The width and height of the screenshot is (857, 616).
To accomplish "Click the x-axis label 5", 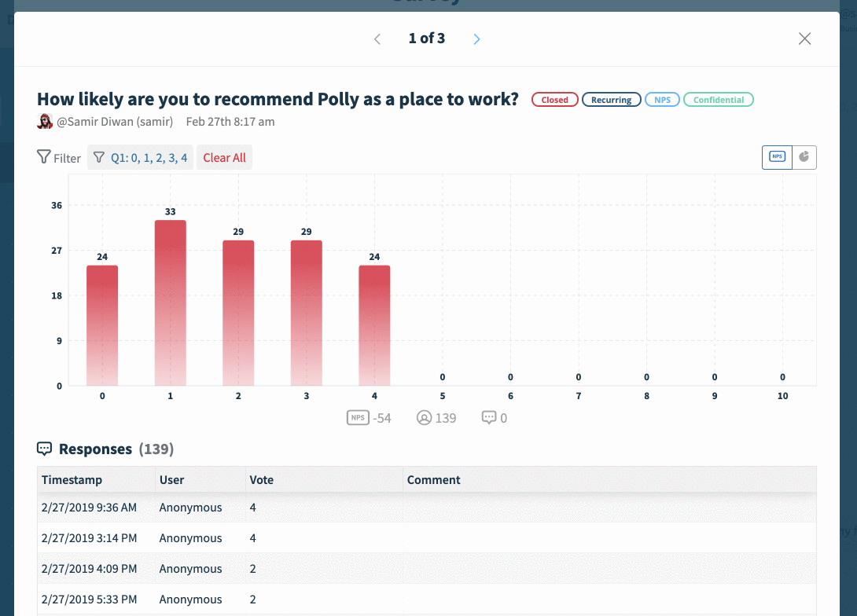I will point(443,396).
